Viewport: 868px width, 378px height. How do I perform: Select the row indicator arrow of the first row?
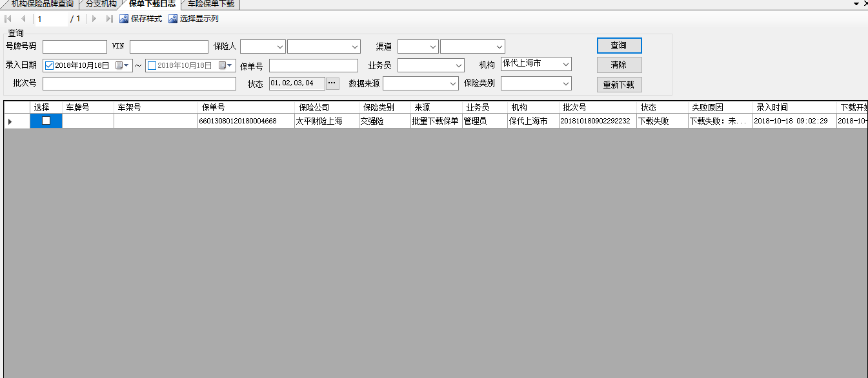coord(10,121)
